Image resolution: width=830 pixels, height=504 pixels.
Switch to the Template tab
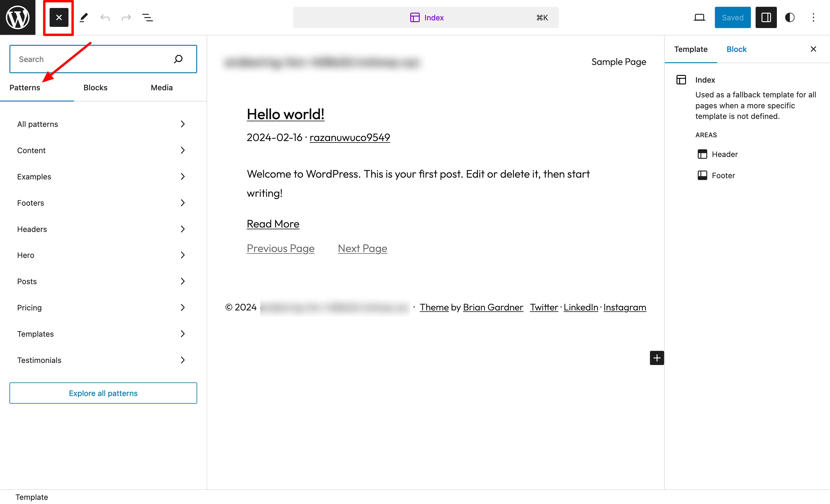coord(692,49)
